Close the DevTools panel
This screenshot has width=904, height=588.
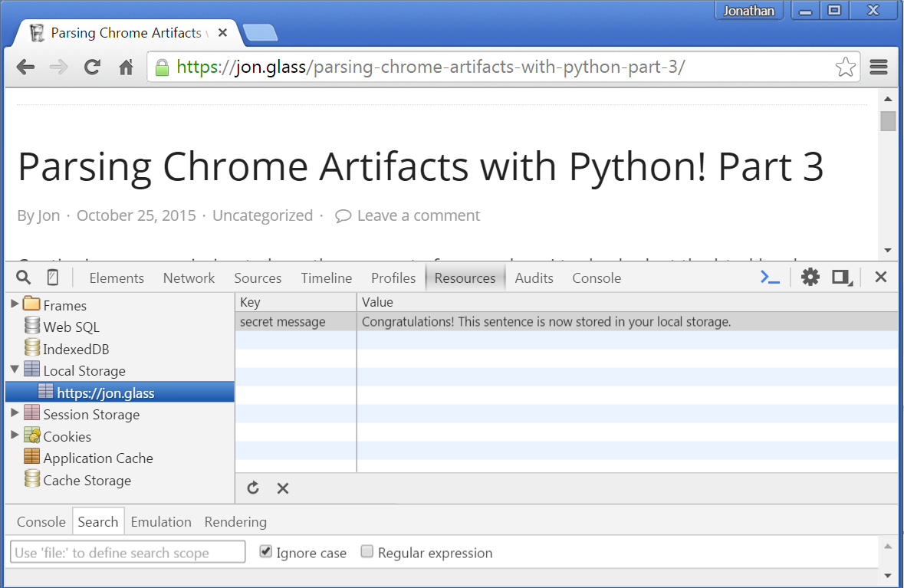coord(880,278)
